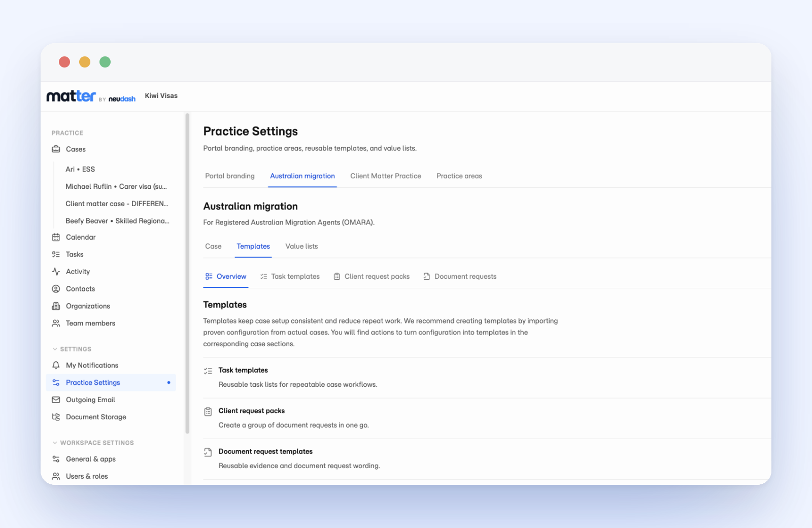The width and height of the screenshot is (812, 528).
Task: Open the Document request templates overview row
Action: pos(487,459)
